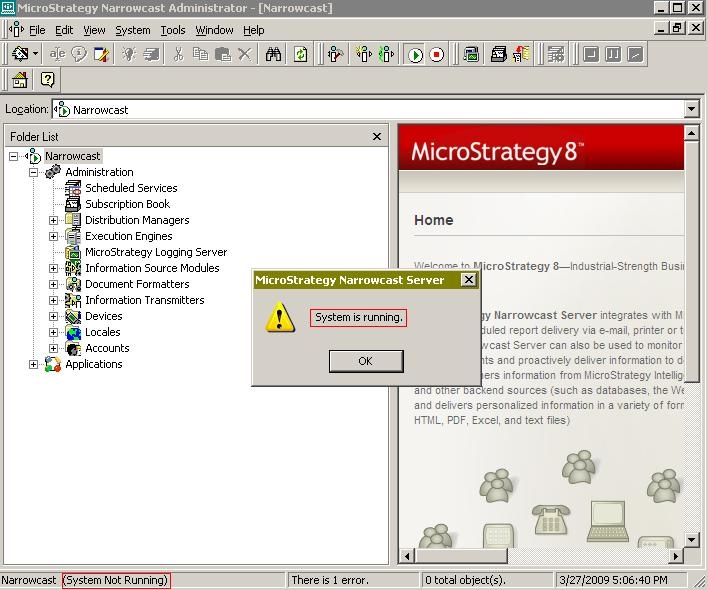
Task: Expand the Information Source Modules node
Action: [53, 268]
